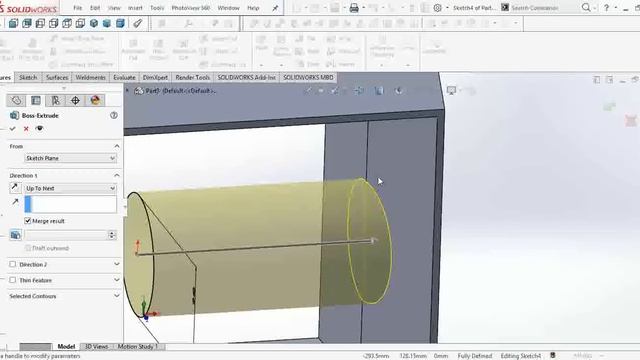Select the Bottom standard view icon
This screenshot has height=360, width=640.
pyautogui.click(x=80, y=23)
